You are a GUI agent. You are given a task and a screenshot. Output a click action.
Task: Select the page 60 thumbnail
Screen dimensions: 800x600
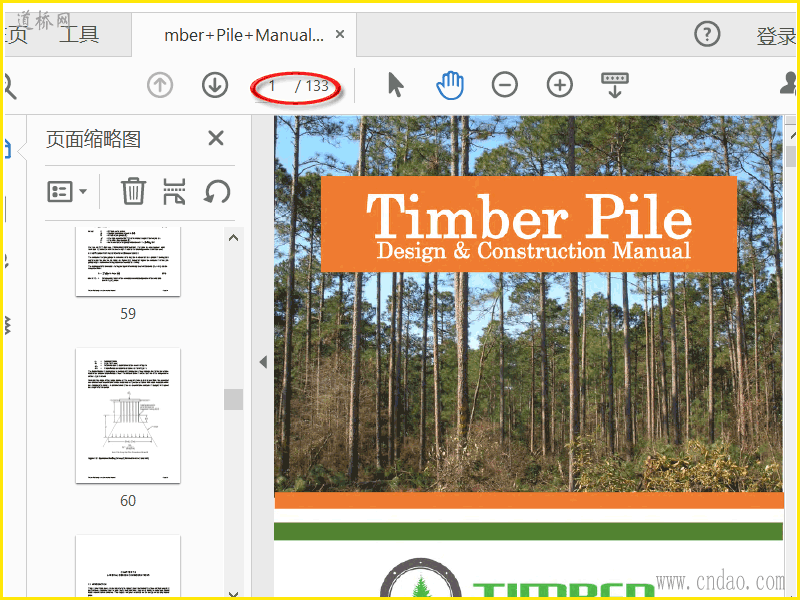point(128,415)
